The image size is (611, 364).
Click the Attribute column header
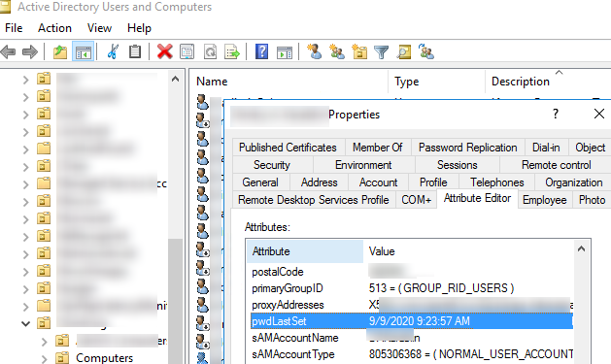click(305, 251)
